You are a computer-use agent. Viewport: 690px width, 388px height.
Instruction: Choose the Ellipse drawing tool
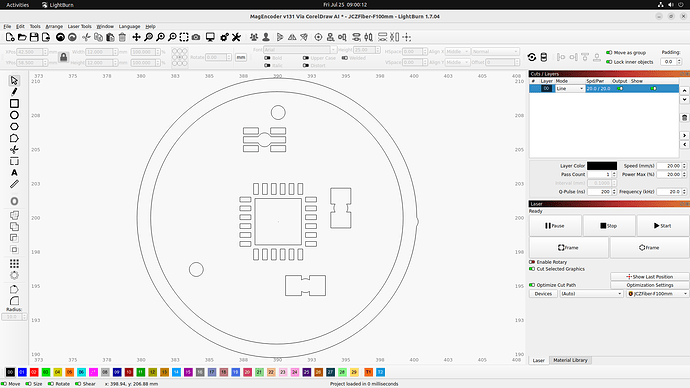(x=14, y=115)
